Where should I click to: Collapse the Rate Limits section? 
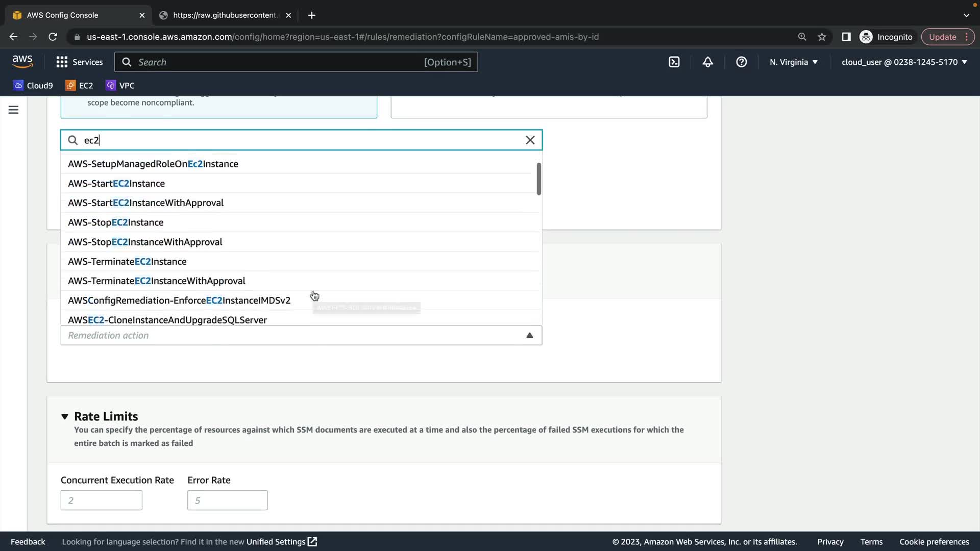[65, 416]
